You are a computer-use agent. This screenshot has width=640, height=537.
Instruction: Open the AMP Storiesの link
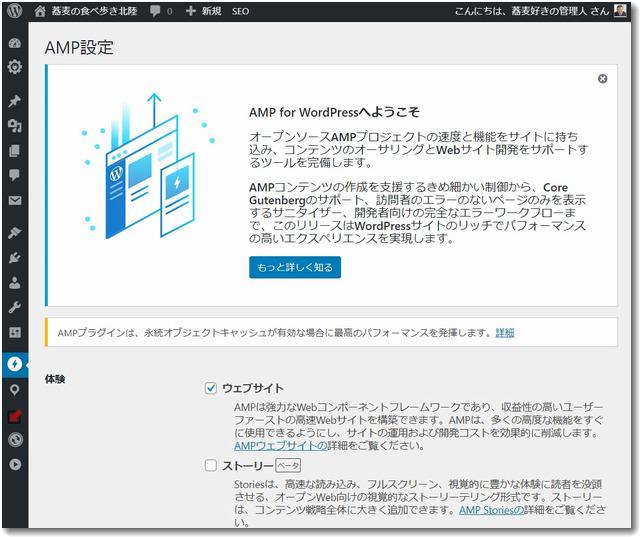coord(491,510)
